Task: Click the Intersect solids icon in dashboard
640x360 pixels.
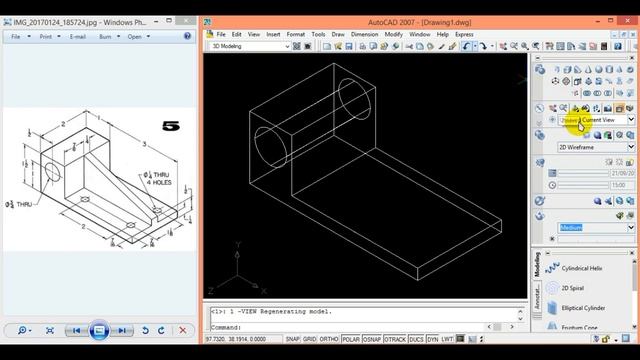Action: pyautogui.click(x=608, y=93)
